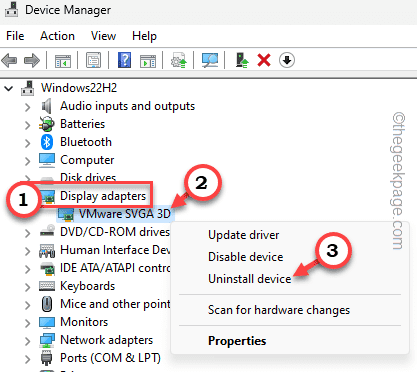Open Properties from the context menu
Image resolution: width=417 pixels, height=372 pixels.
click(237, 341)
